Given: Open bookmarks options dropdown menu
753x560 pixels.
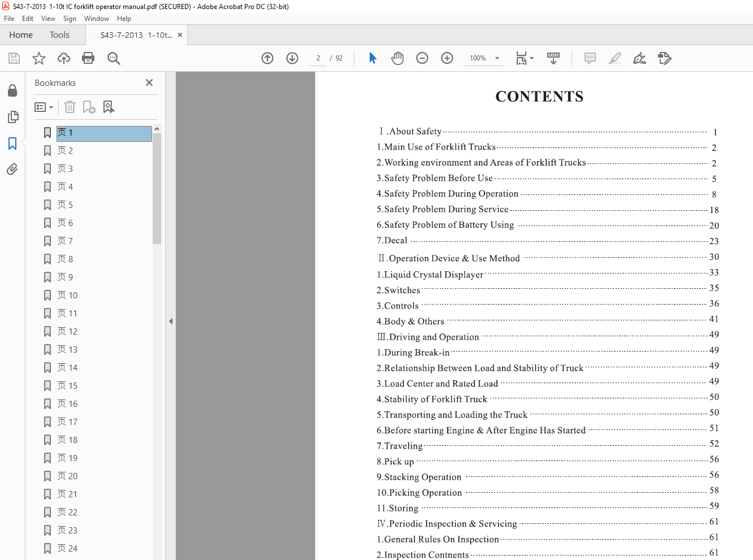Looking at the screenshot, I should [x=44, y=107].
